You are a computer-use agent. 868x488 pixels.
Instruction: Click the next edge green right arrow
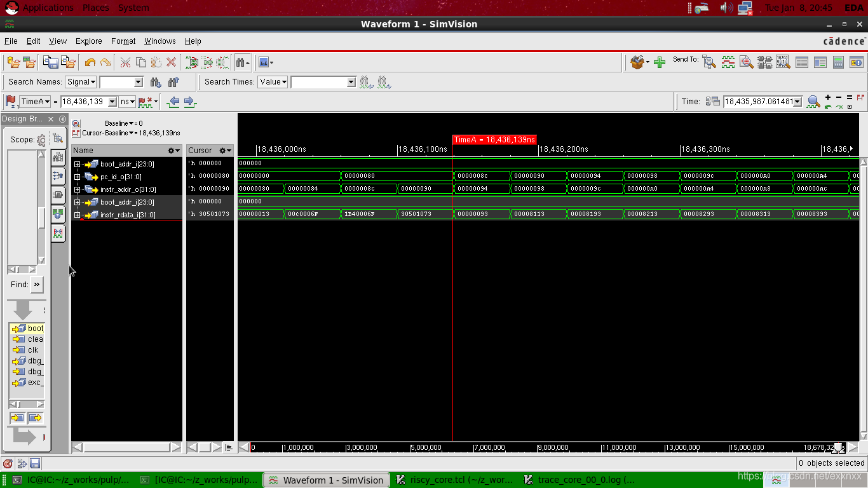click(189, 102)
